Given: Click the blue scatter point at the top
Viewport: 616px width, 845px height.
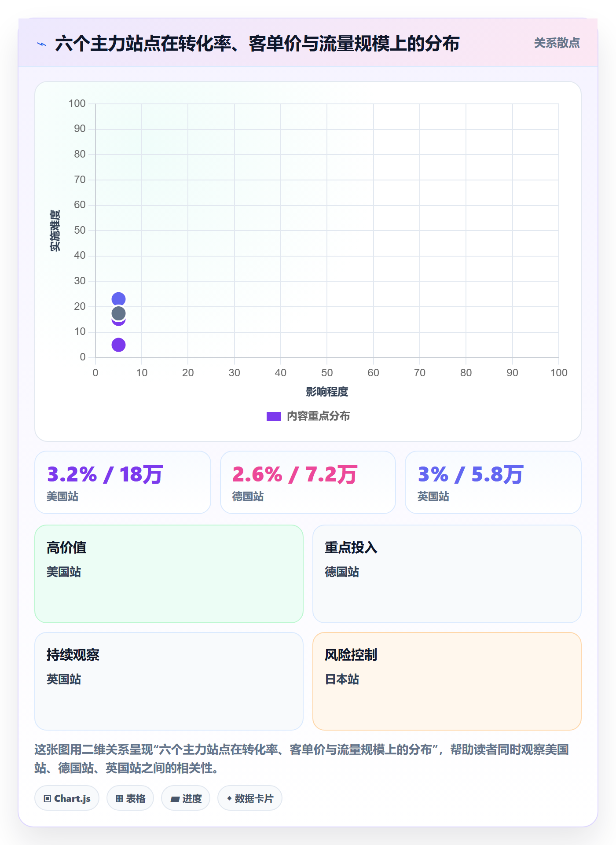Looking at the screenshot, I should tap(118, 299).
